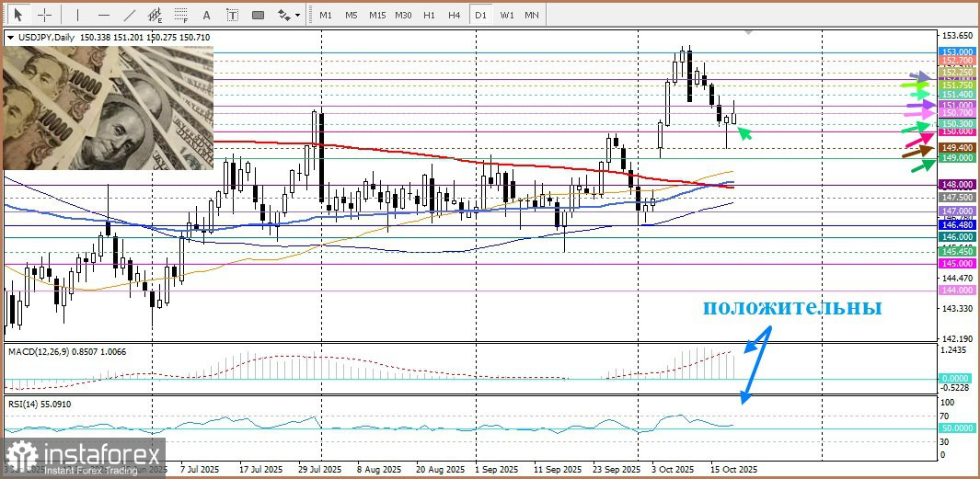Click the 15 Oct 2025 date label
Image resolution: width=980 pixels, height=479 pixels.
[733, 469]
